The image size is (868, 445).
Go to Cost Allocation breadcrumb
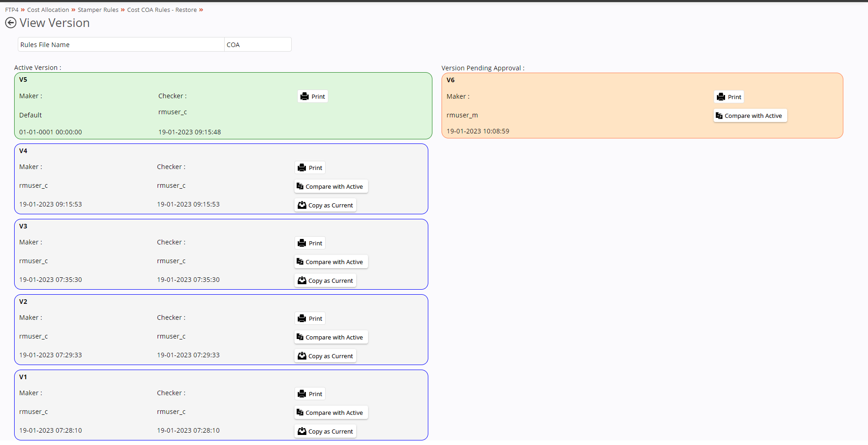tap(48, 10)
